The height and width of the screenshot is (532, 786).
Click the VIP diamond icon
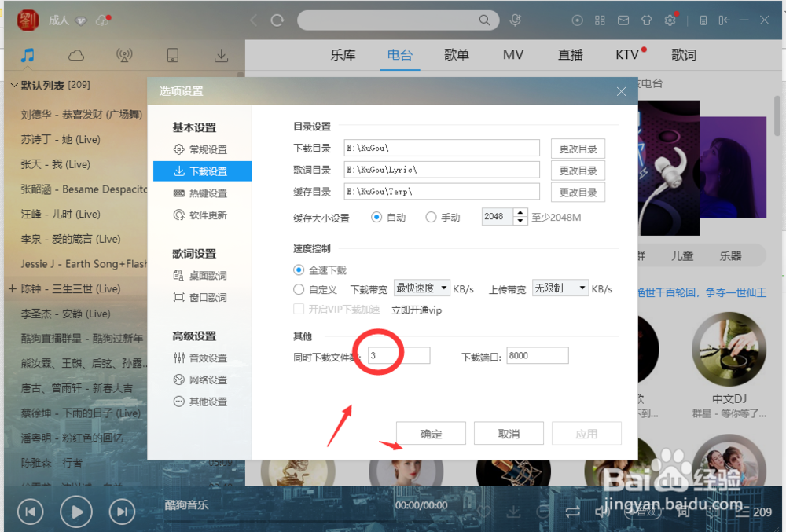click(81, 21)
